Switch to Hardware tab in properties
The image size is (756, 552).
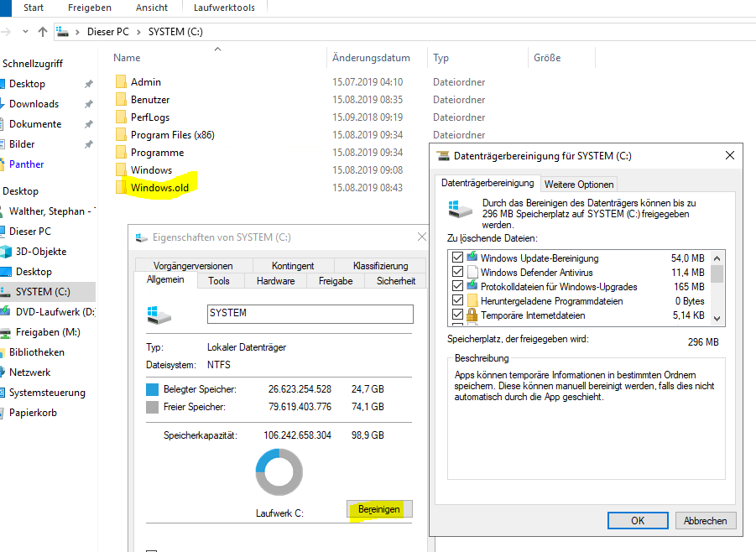[276, 280]
